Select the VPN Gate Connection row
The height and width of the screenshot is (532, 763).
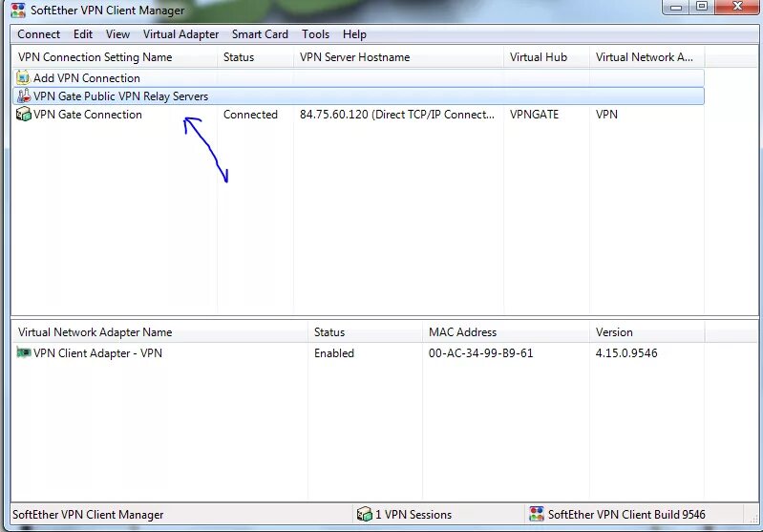pos(359,115)
